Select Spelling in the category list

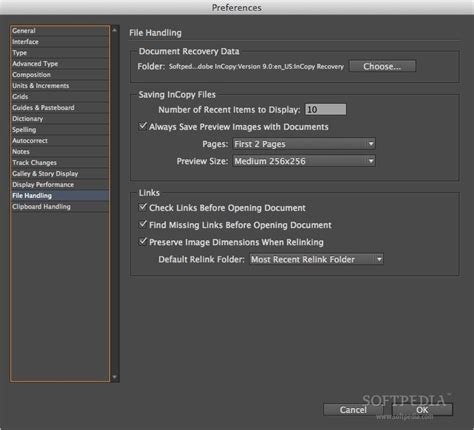click(x=60, y=130)
